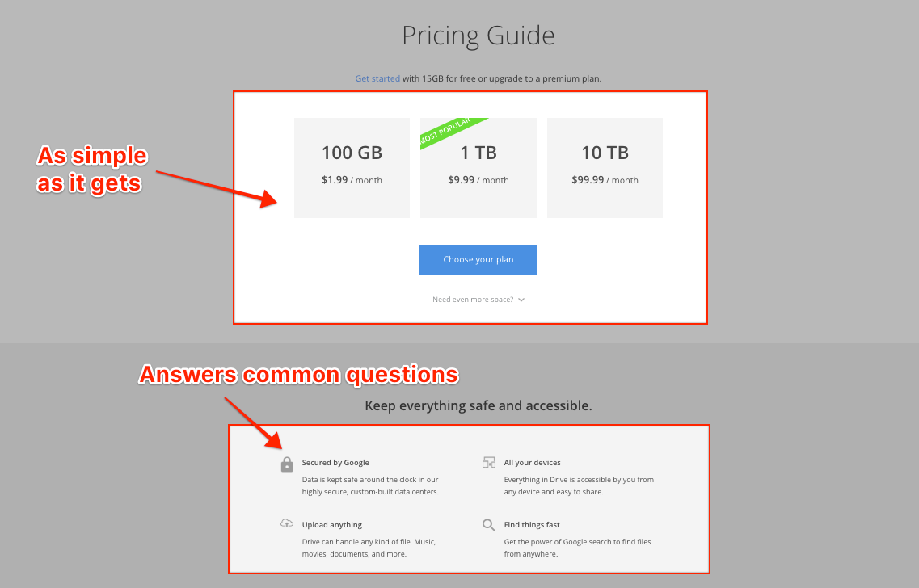Select the 1 TB plan card
919x588 pixels.
tap(478, 168)
